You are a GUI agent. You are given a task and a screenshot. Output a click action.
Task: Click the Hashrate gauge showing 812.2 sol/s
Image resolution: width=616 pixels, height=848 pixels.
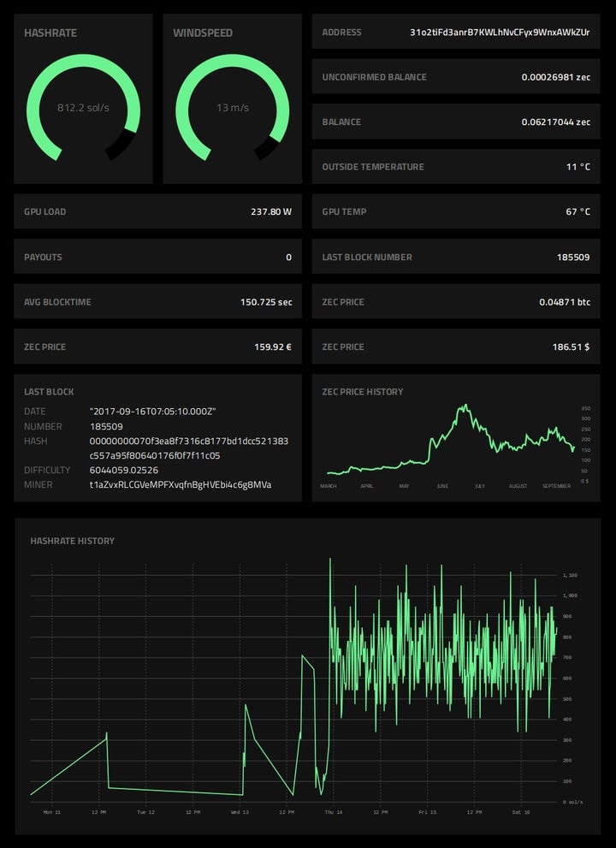tap(83, 107)
